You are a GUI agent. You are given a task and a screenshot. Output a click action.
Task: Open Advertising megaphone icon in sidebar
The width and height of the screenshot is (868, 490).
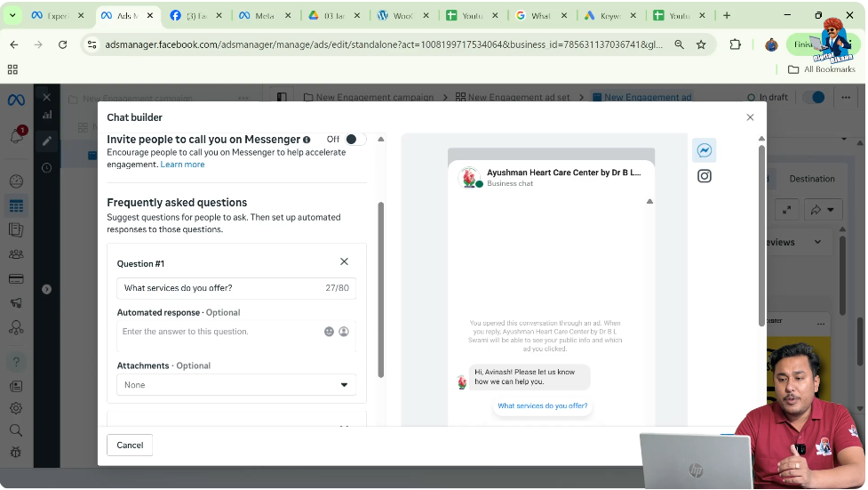click(16, 303)
